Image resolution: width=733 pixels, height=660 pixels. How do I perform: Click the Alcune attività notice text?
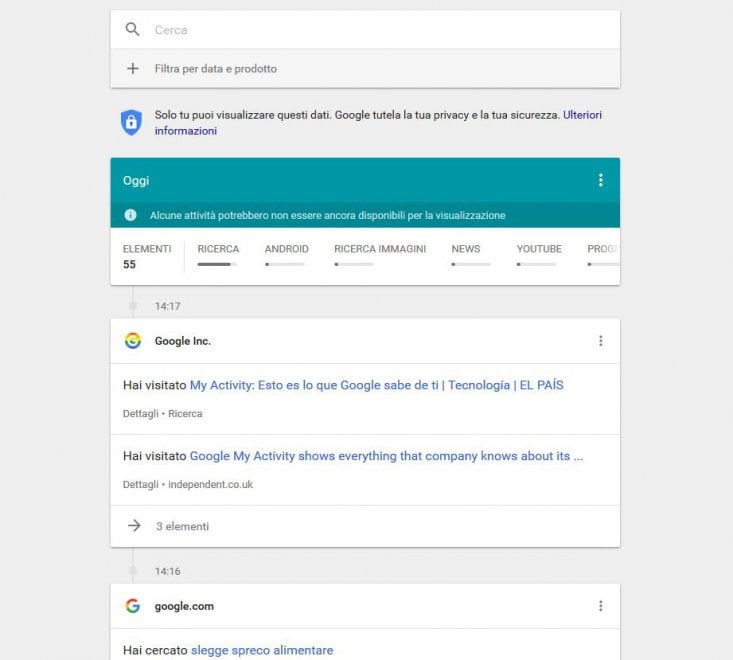[328, 215]
